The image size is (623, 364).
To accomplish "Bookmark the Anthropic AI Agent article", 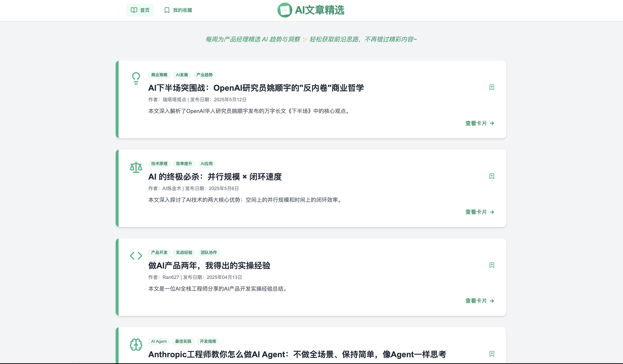I will click(492, 354).
